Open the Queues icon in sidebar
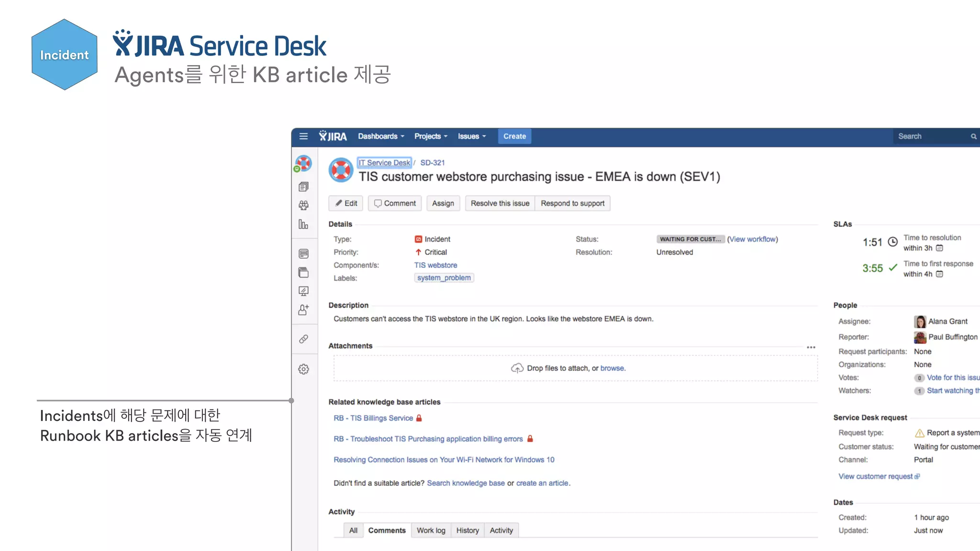This screenshot has height=551, width=980. (x=303, y=187)
